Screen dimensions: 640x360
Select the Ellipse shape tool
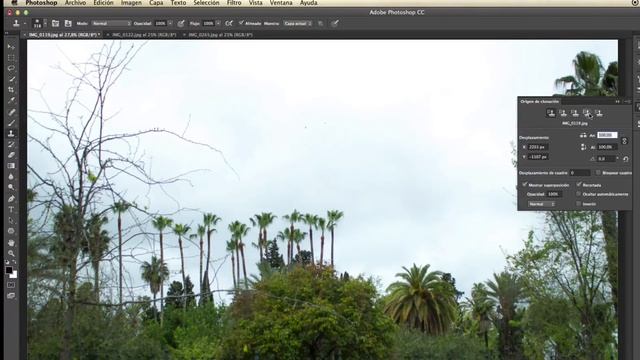pos(11,231)
